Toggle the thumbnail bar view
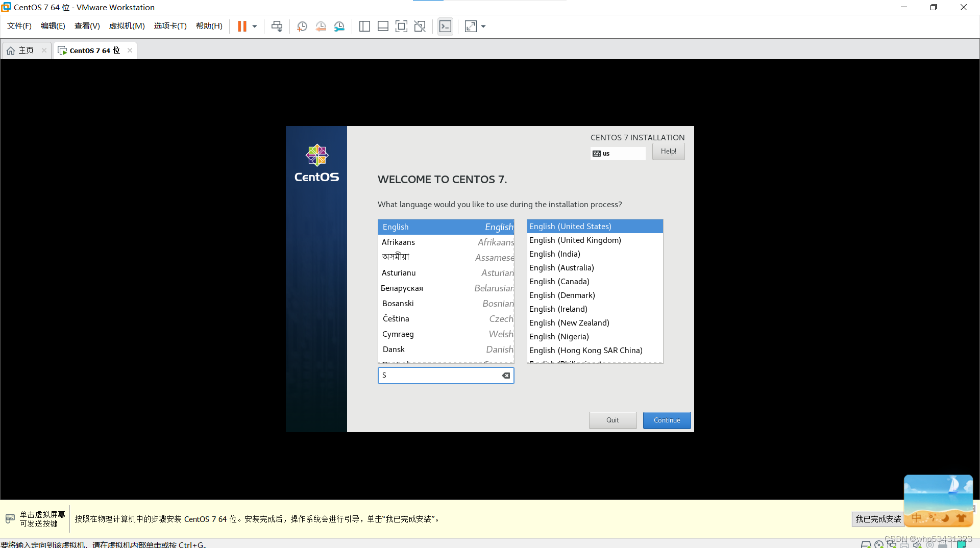980x548 pixels. [383, 27]
